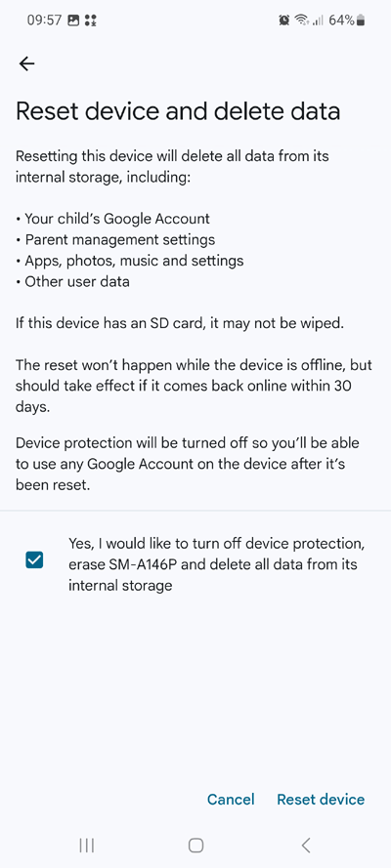Tap Cancel to abort the reset
This screenshot has width=391, height=868.
pos(231,800)
